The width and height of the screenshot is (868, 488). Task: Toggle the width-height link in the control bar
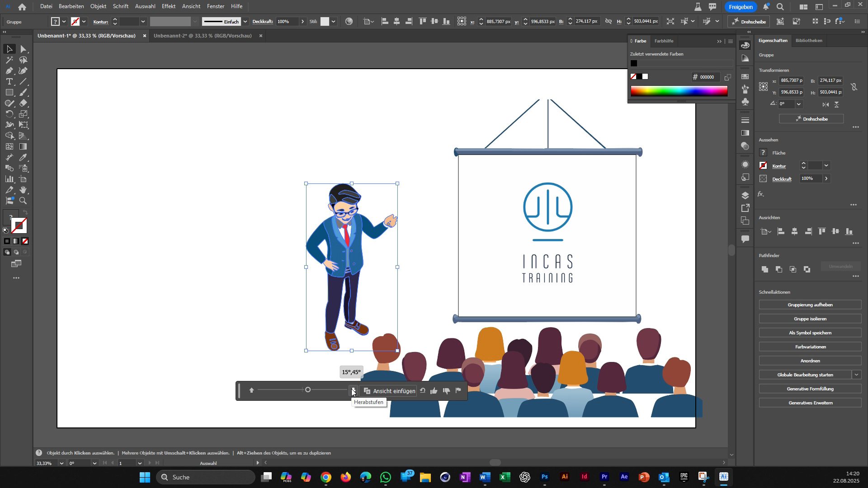[x=609, y=22]
